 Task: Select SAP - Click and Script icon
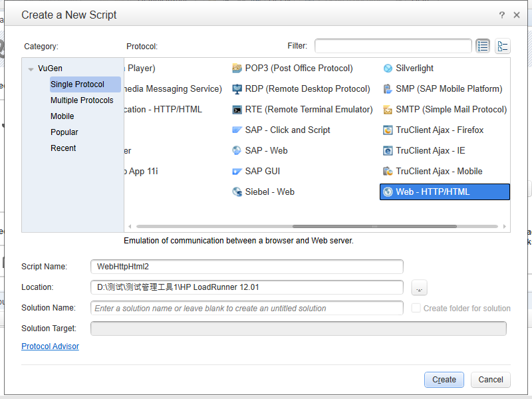(x=237, y=130)
